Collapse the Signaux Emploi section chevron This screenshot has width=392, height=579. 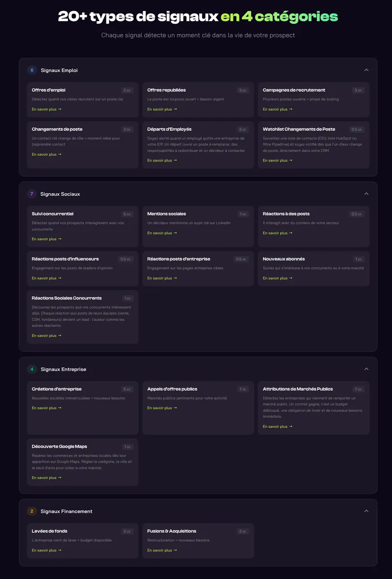tap(366, 70)
